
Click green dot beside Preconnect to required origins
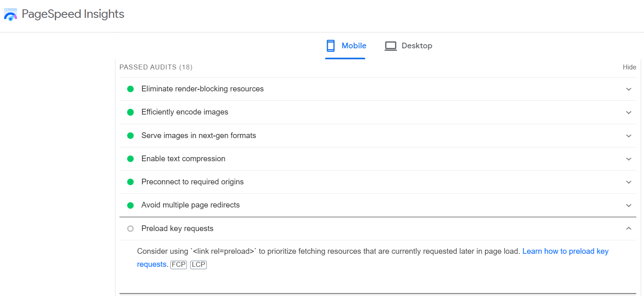click(130, 182)
